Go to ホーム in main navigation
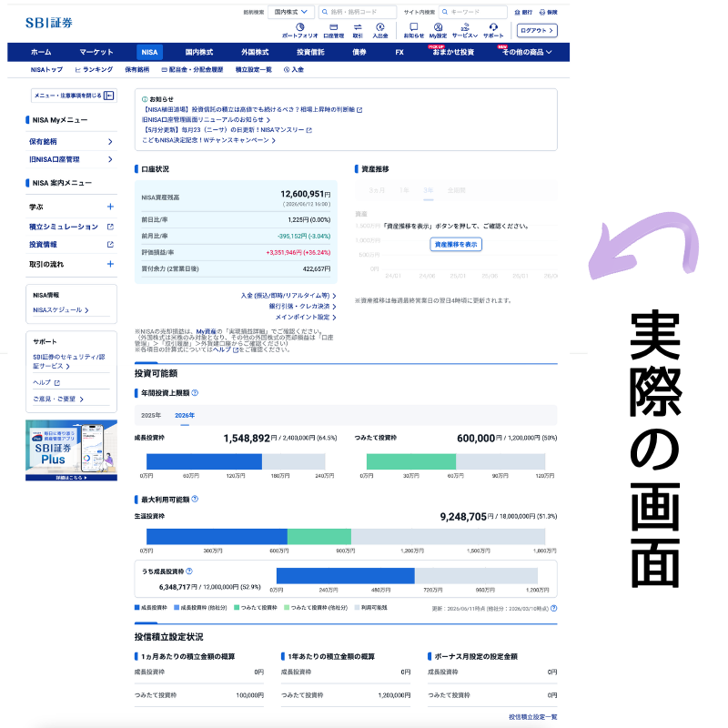This screenshot has height=728, width=728. click(x=41, y=52)
